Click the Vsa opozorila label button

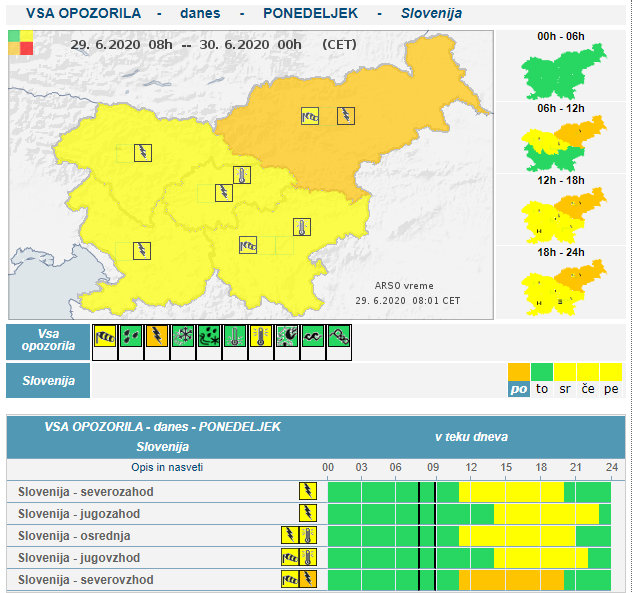pyautogui.click(x=47, y=339)
